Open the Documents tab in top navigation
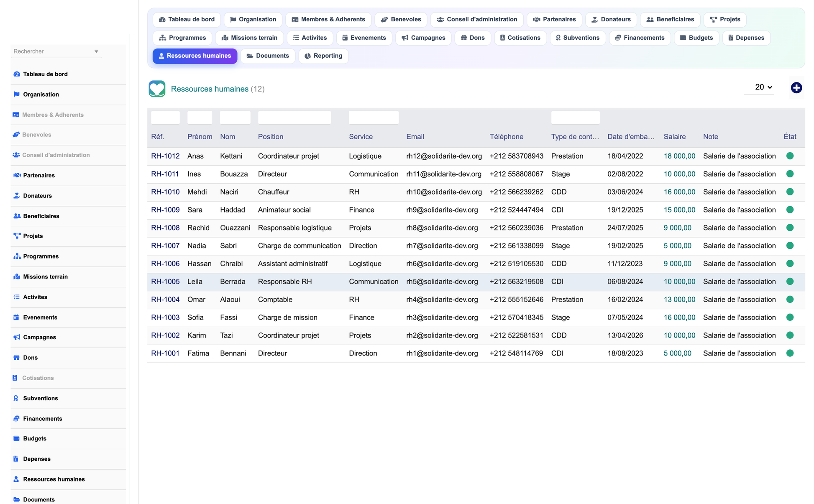The width and height of the screenshot is (814, 504). (268, 56)
